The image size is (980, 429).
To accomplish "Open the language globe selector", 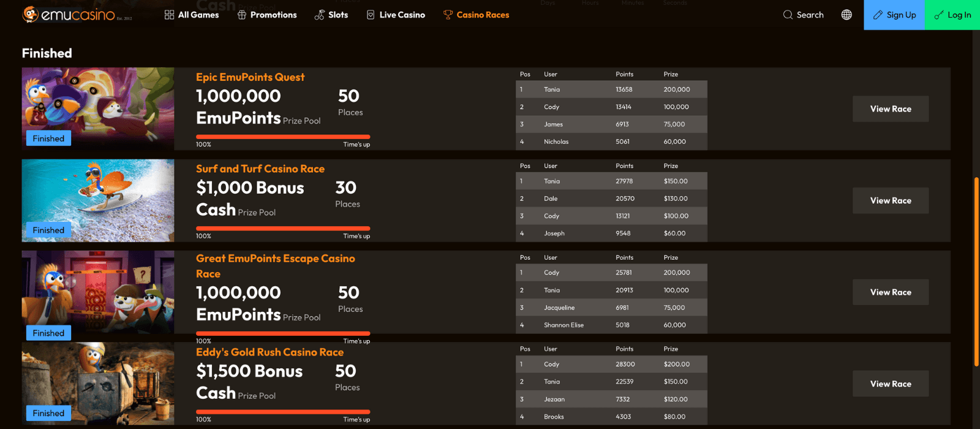I will pos(846,15).
